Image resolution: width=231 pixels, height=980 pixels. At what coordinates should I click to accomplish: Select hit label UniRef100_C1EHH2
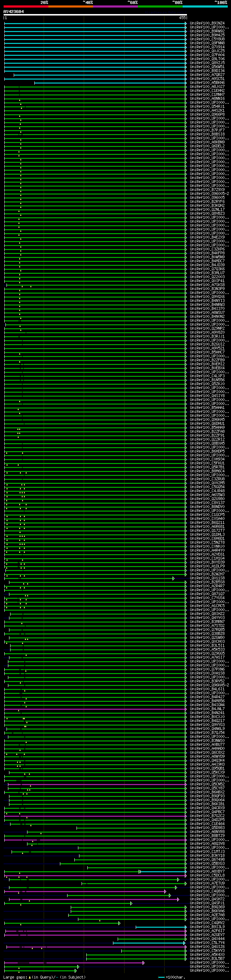pyautogui.click(x=208, y=90)
